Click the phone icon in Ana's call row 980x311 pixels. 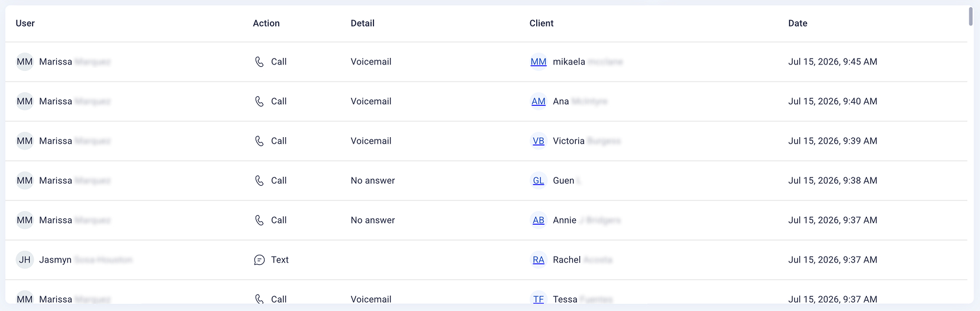259,101
